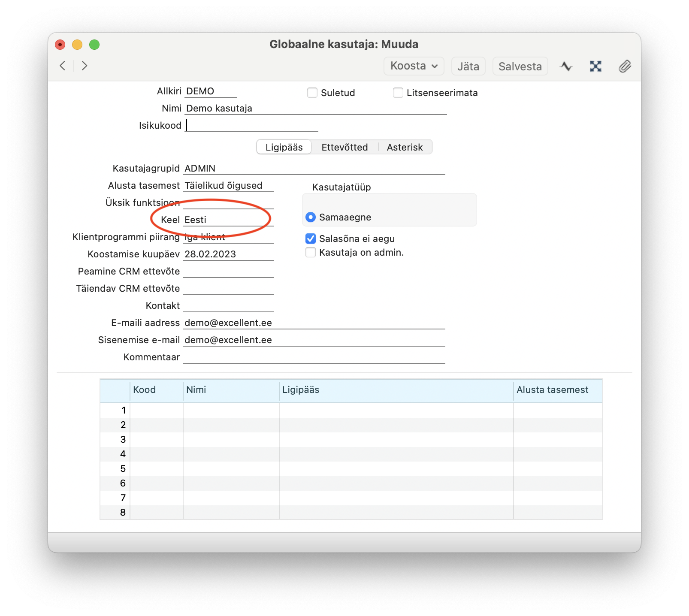Go to previous record with back arrow

click(63, 66)
